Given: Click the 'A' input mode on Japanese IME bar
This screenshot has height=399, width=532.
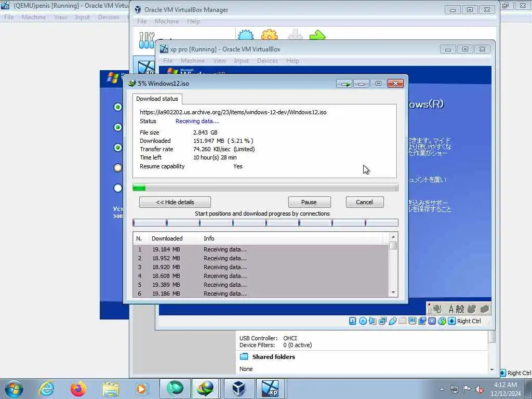Looking at the screenshot, I should click(x=451, y=309).
